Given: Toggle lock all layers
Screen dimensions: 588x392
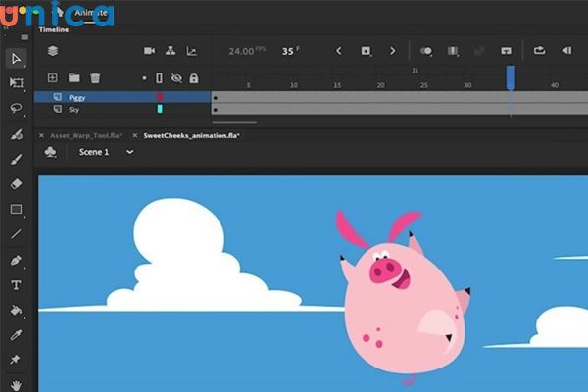Looking at the screenshot, I should pyautogui.click(x=193, y=78).
